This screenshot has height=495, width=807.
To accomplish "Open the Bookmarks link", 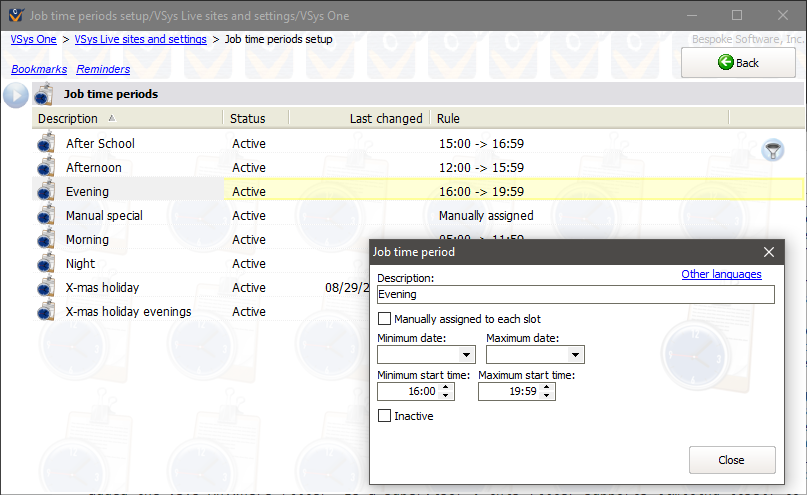I will pos(39,70).
